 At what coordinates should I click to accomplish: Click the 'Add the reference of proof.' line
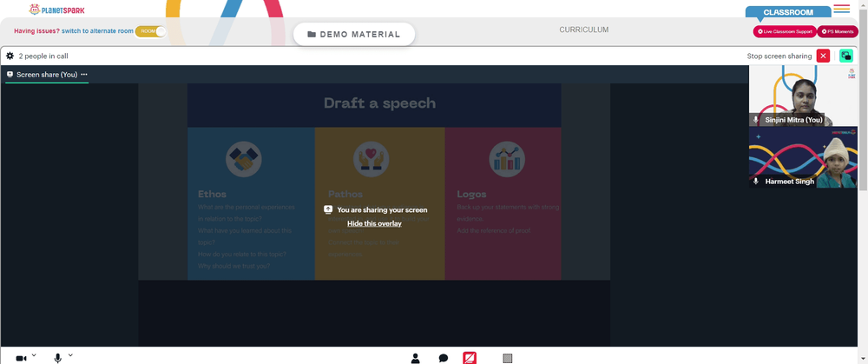pyautogui.click(x=494, y=230)
